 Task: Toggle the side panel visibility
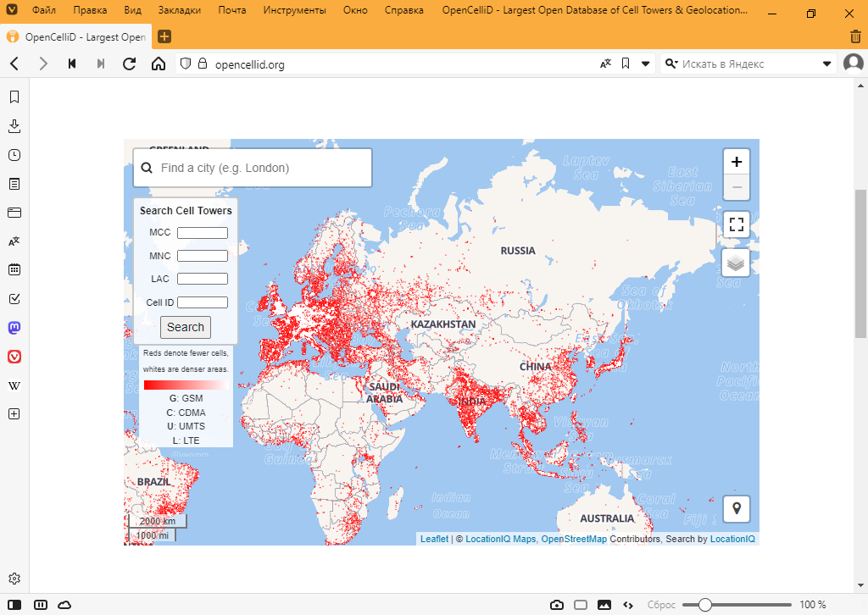pyautogui.click(x=14, y=605)
